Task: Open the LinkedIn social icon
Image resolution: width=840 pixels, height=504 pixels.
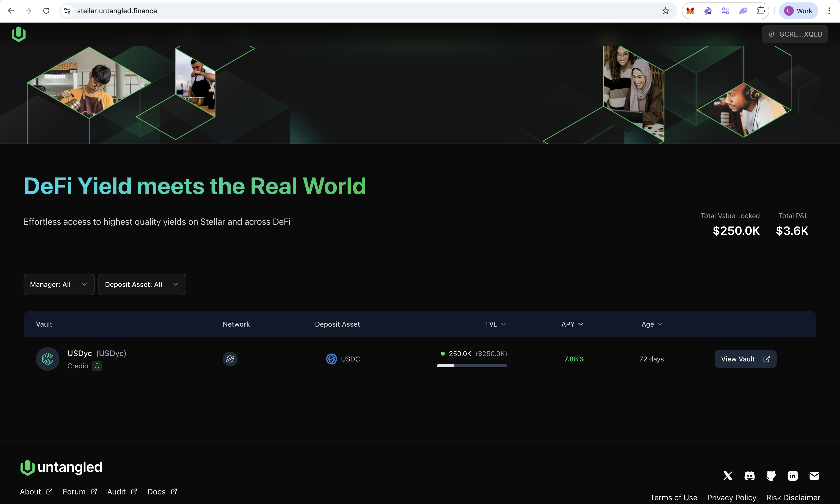Action: tap(793, 476)
